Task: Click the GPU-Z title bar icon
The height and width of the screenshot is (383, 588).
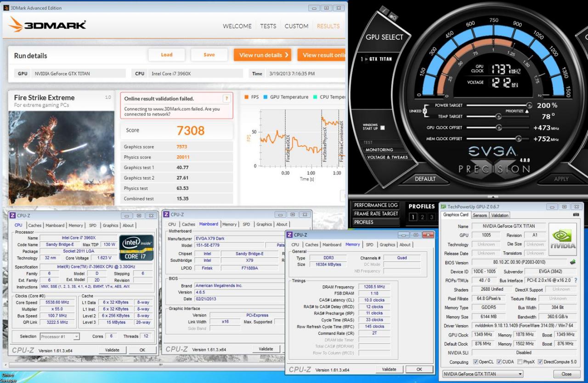Action: click(x=443, y=207)
